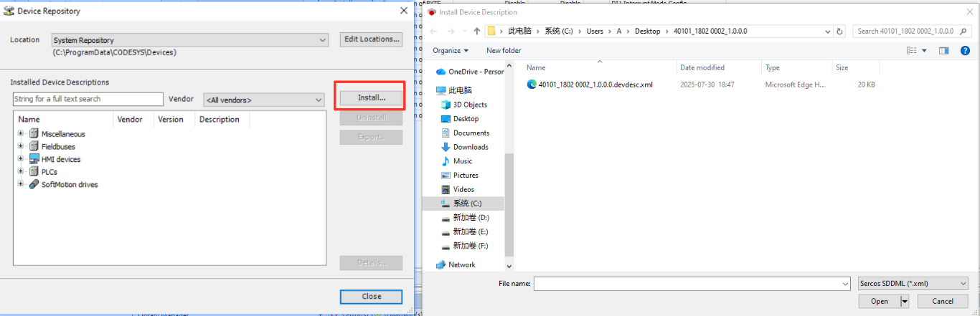This screenshot has height=316, width=980.
Task: Open the Organize menu
Action: pos(450,51)
